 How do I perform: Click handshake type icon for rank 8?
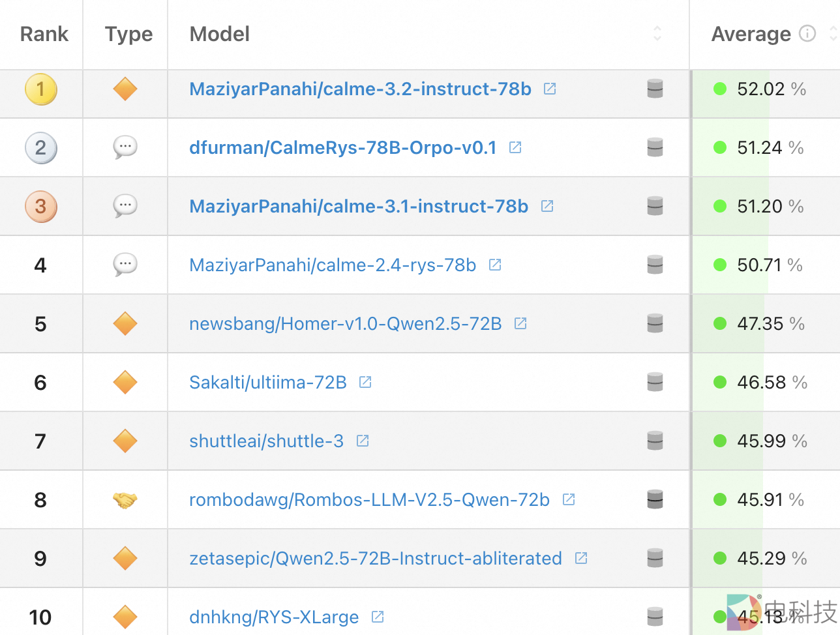(125, 500)
